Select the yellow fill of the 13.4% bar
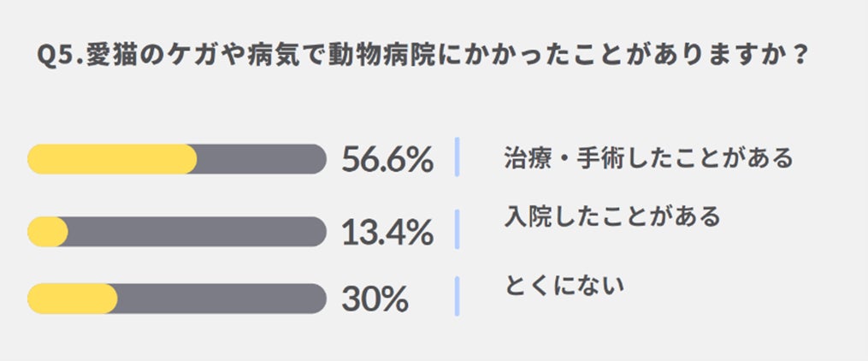The height and width of the screenshot is (361, 868). (48, 232)
